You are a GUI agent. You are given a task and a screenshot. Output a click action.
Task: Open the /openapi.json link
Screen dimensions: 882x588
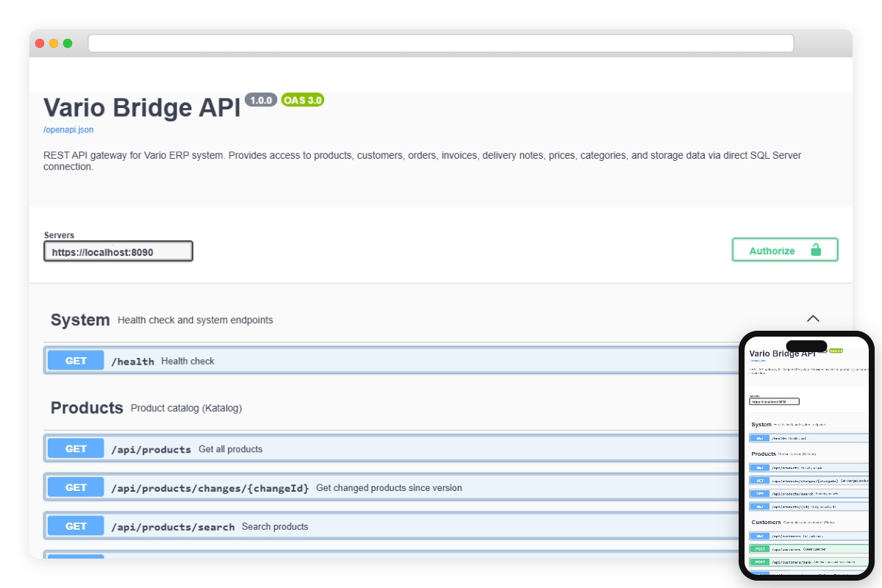coord(68,129)
